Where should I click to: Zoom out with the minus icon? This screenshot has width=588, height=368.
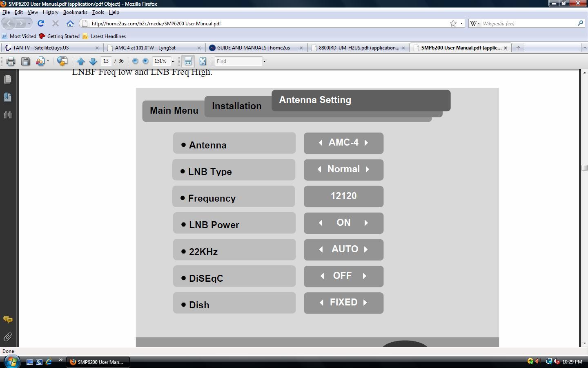click(135, 61)
